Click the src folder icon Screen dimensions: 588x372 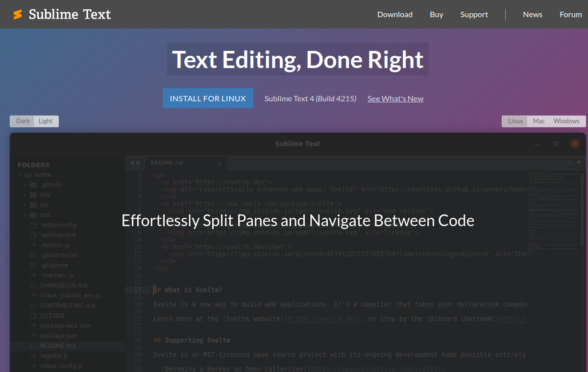tap(33, 205)
